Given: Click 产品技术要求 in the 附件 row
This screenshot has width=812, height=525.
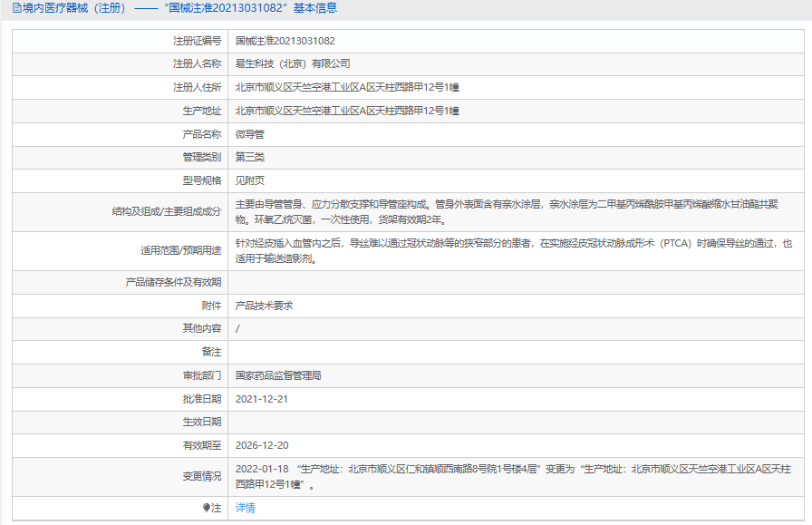Looking at the screenshot, I should coord(264,306).
